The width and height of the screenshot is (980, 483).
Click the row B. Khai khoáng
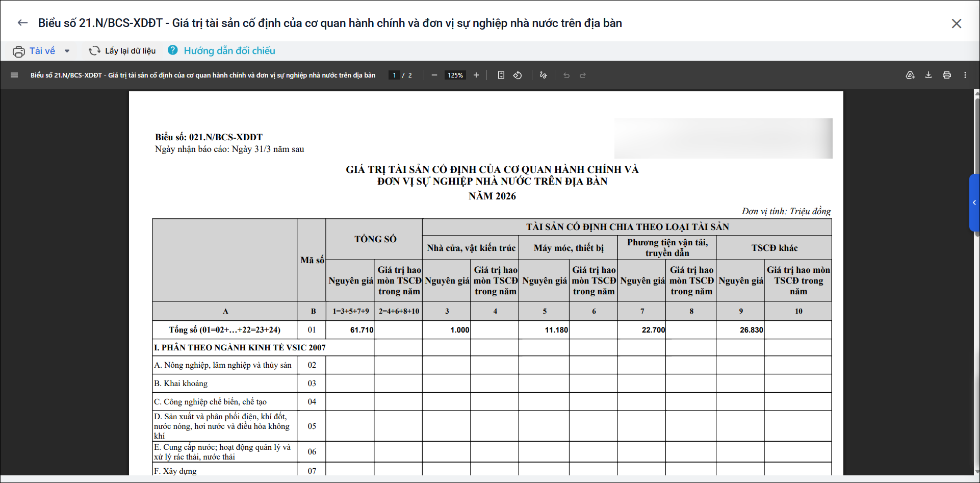pyautogui.click(x=180, y=384)
